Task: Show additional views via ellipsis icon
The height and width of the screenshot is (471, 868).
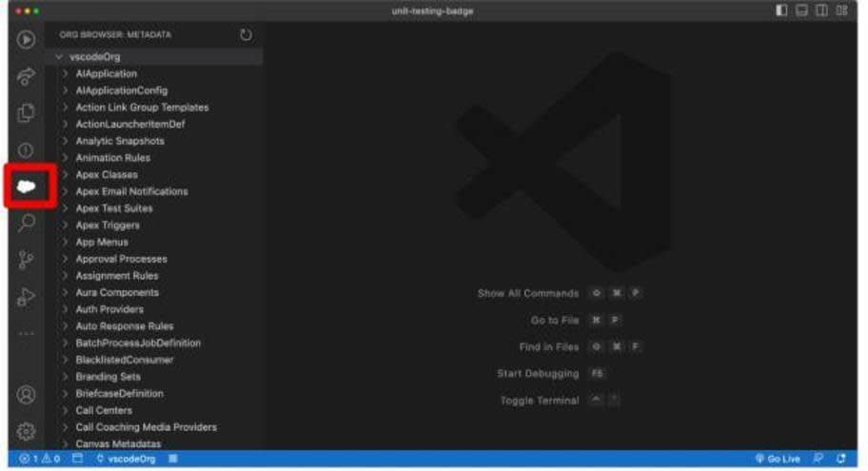Action: 26,334
